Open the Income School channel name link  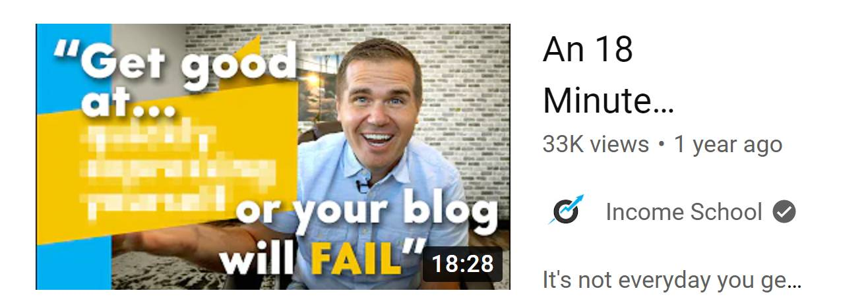coord(684,212)
